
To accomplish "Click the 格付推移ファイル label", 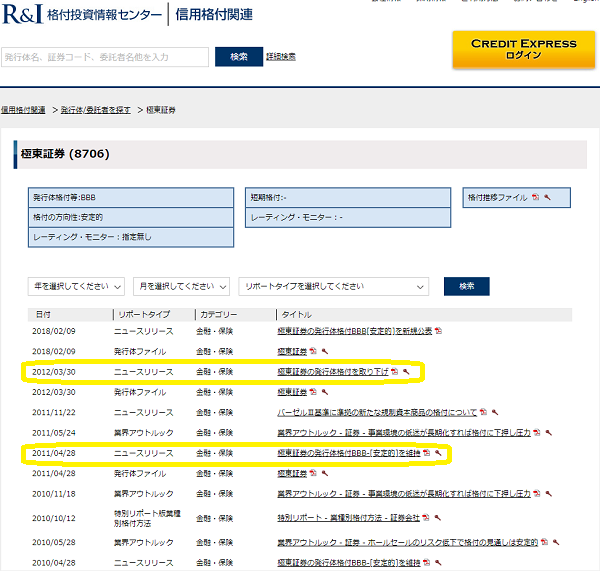I will [x=497, y=197].
